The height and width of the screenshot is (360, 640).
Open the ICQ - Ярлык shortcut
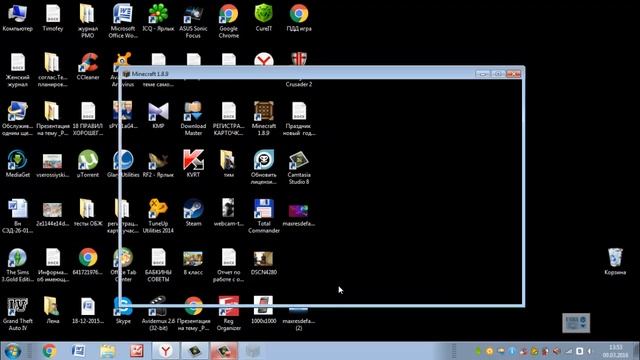click(158, 18)
